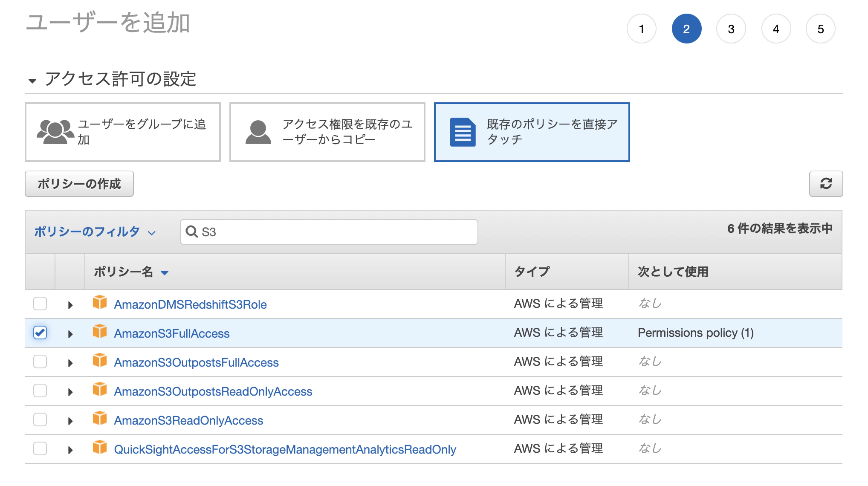This screenshot has height=486, width=868.
Task: Click Permissions policy (1) cell text
Action: 696,333
